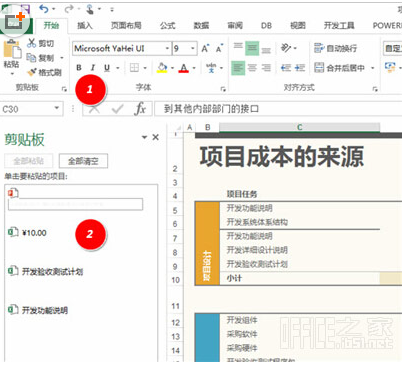Open the clipboard pane options arrow
408x371 pixels.
(144, 137)
